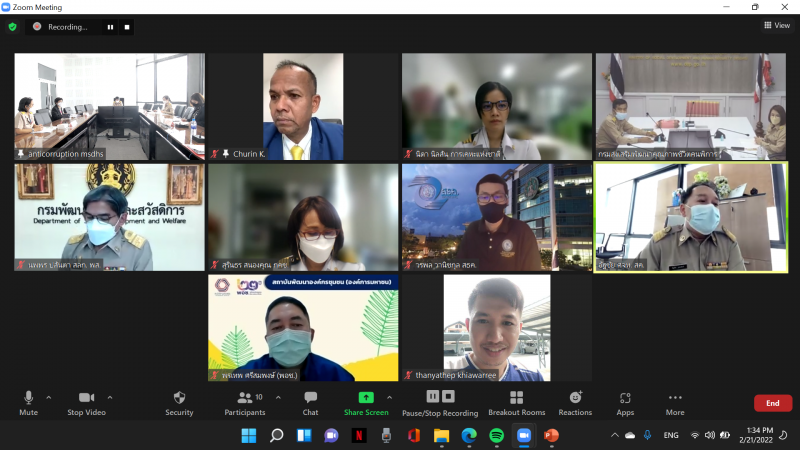Change layout via View button
The height and width of the screenshot is (450, 800).
(777, 25)
